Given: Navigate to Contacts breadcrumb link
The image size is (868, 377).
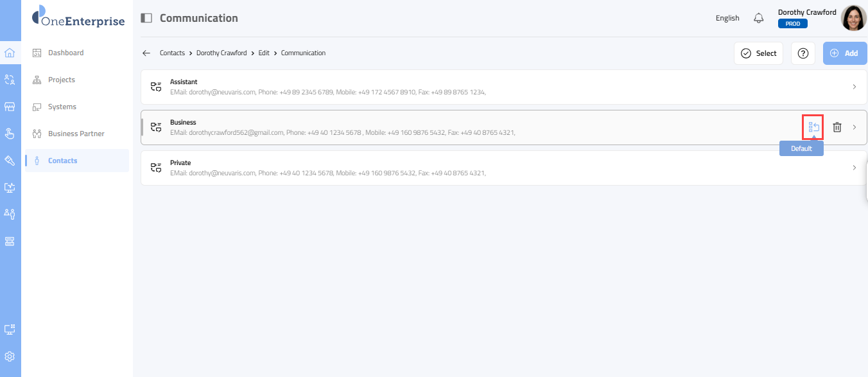Looking at the screenshot, I should [172, 53].
